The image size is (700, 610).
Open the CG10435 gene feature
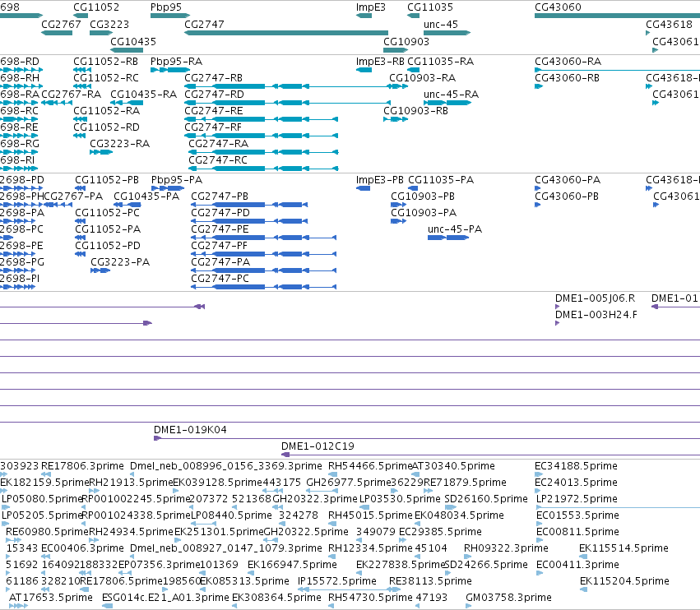click(x=127, y=50)
